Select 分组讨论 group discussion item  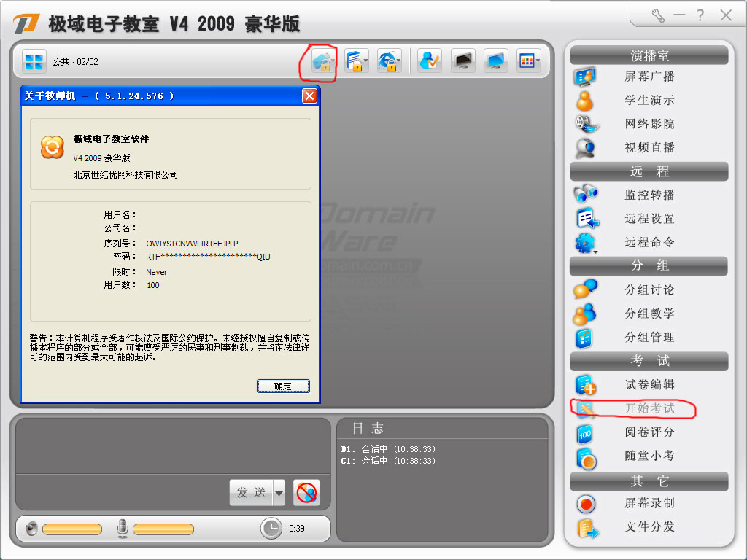649,289
